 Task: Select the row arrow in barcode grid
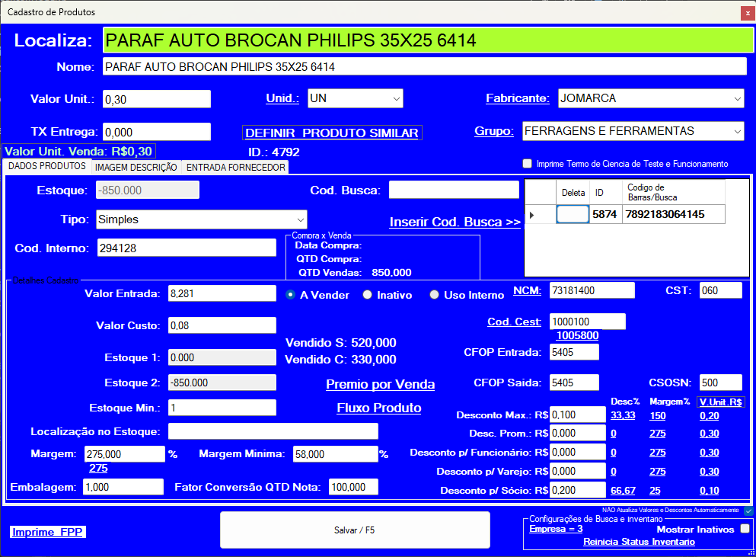(531, 215)
